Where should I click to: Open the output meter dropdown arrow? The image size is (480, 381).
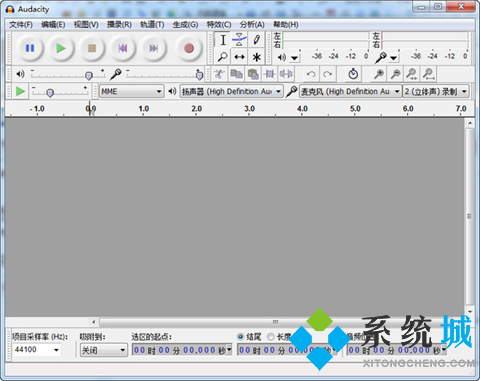coord(294,58)
